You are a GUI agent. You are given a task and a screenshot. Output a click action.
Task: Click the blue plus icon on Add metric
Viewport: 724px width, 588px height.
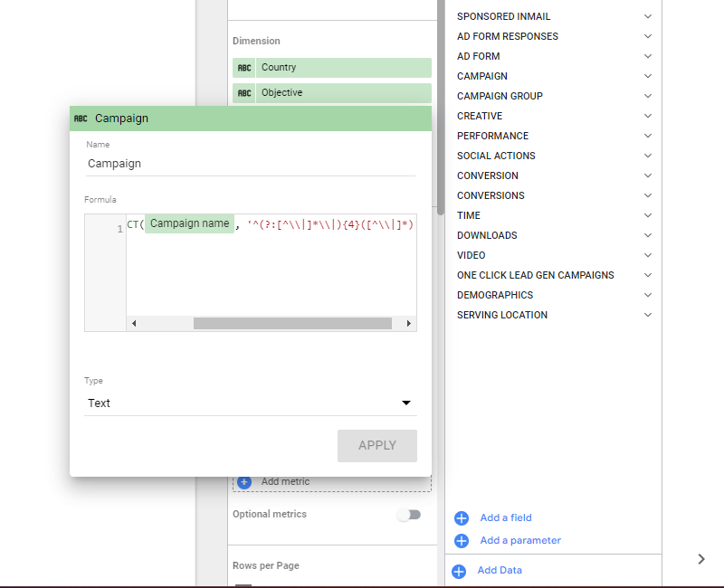pyautogui.click(x=243, y=481)
